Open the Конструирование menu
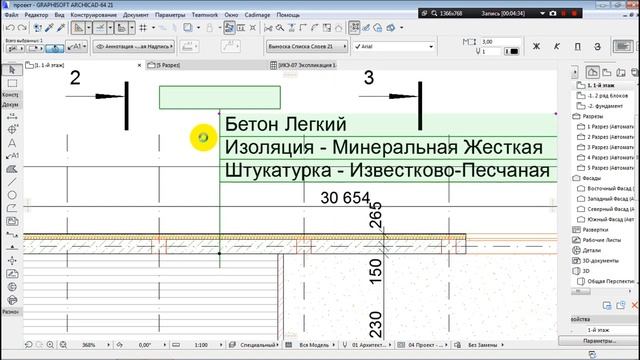Screen dimensions: 640x360 click(x=93, y=15)
